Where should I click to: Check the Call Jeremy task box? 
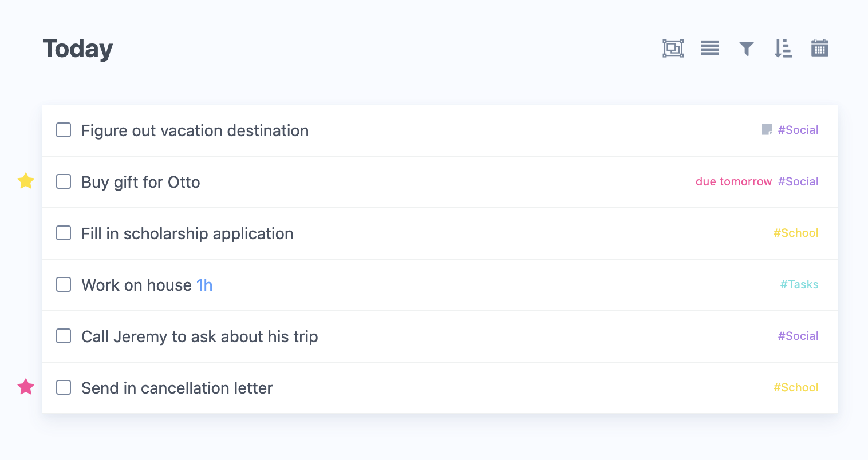64,336
